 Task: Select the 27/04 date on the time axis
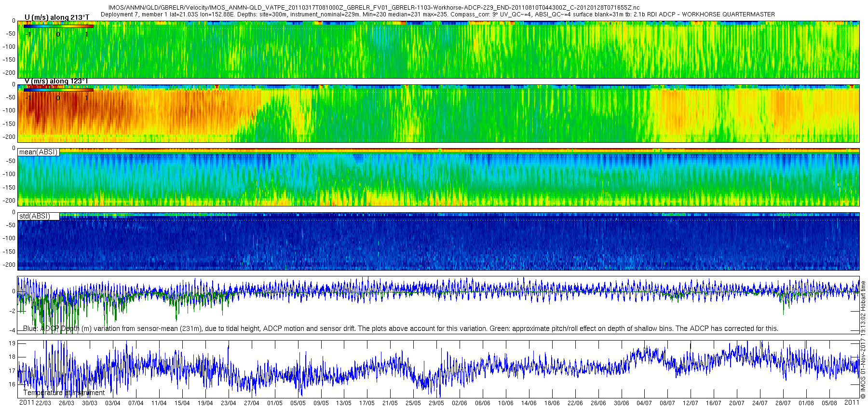click(252, 403)
